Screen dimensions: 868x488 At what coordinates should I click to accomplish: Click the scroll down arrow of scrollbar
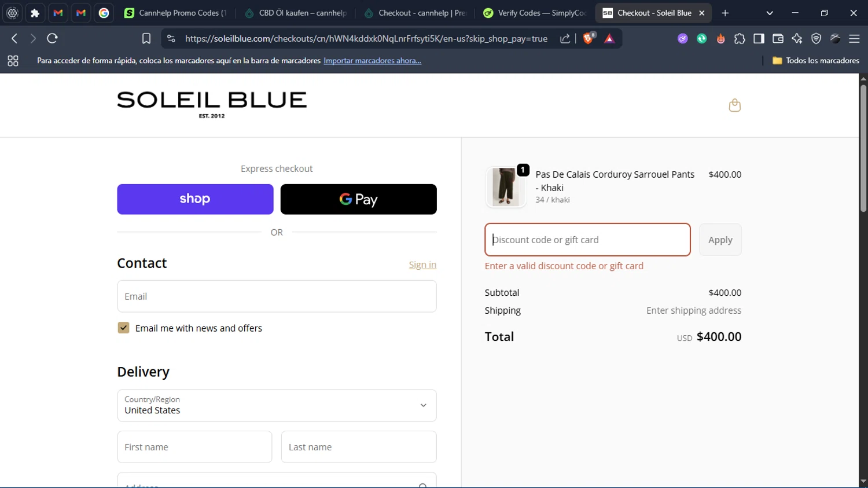coord(863,482)
